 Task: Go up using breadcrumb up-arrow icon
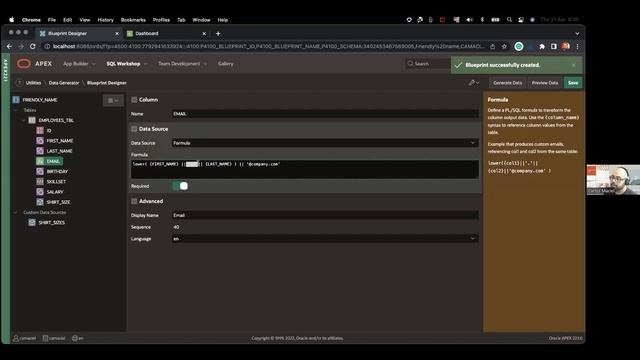point(19,83)
